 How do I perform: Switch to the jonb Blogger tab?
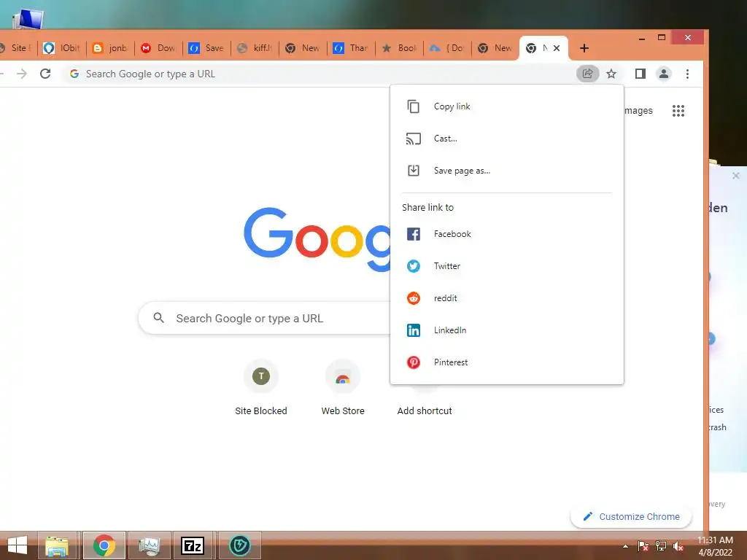point(110,48)
